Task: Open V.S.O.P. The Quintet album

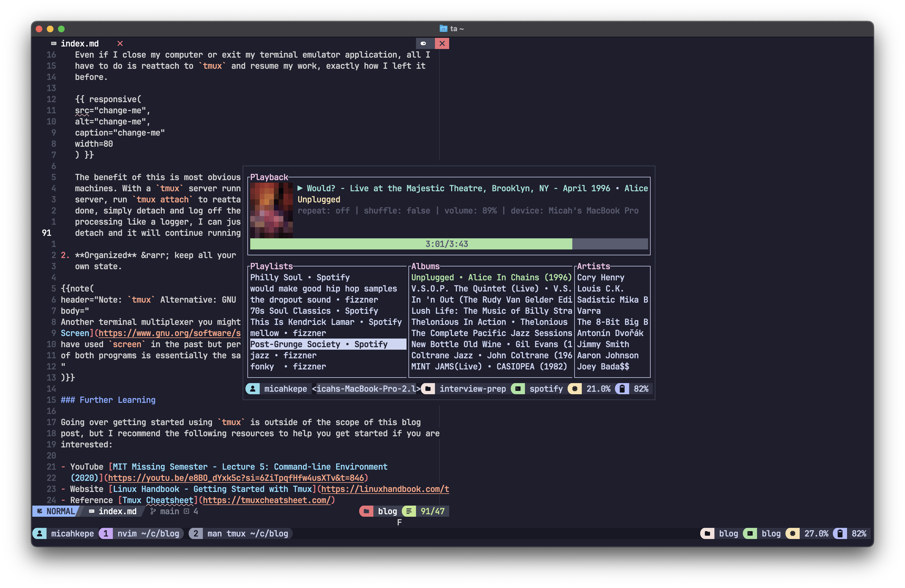Action: coord(491,288)
